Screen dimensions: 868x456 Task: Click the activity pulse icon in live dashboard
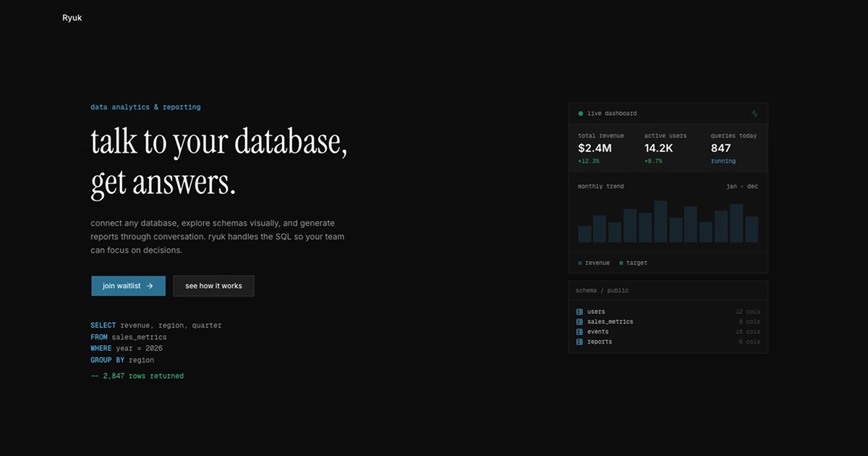click(754, 114)
